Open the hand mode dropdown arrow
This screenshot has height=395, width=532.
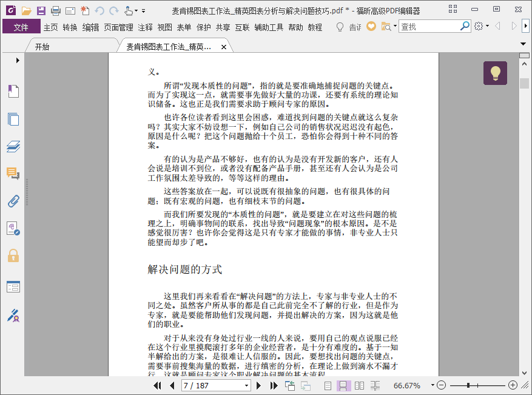(x=136, y=11)
